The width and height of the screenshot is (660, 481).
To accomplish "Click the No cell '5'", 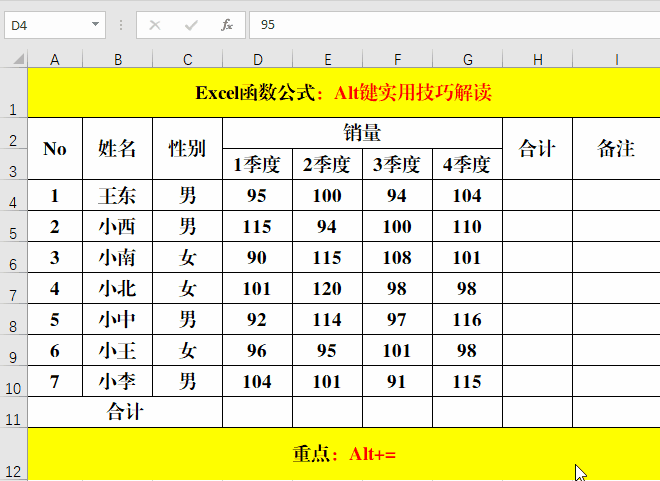I will [55, 319].
